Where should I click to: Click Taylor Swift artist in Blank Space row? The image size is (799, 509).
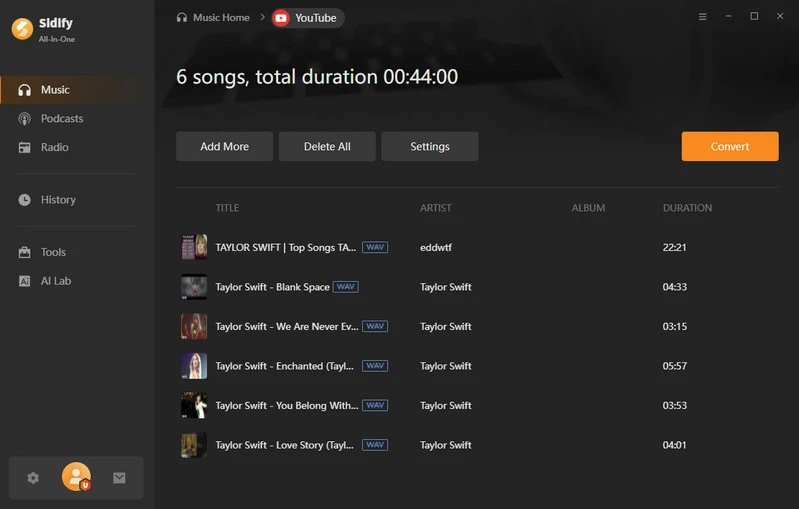coord(445,287)
